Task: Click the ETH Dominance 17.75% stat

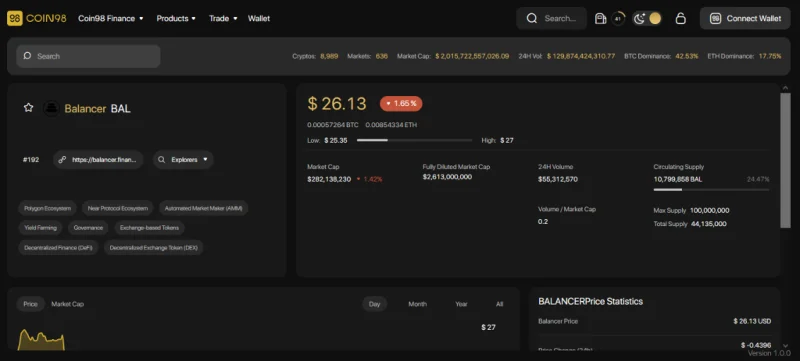Action: (x=744, y=56)
